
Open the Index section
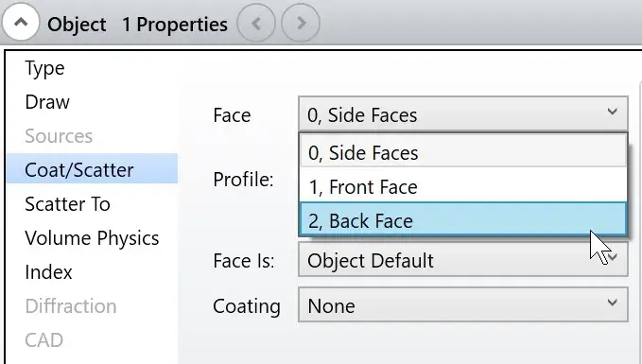[x=48, y=272]
